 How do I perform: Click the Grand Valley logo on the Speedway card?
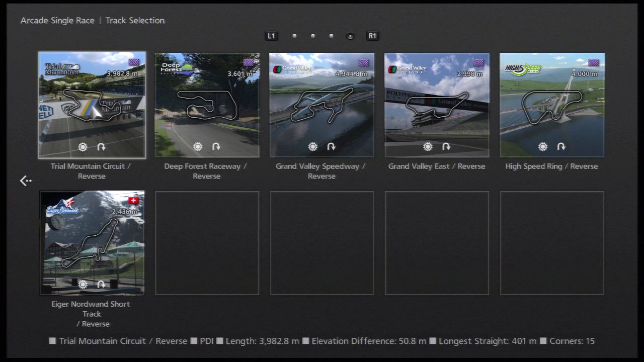[292, 69]
